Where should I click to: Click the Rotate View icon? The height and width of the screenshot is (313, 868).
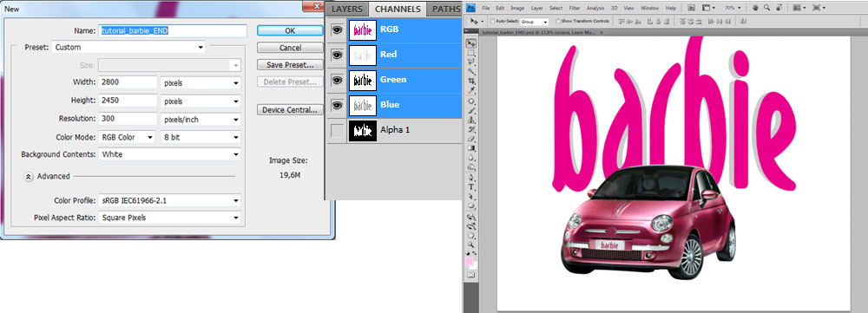[779, 8]
